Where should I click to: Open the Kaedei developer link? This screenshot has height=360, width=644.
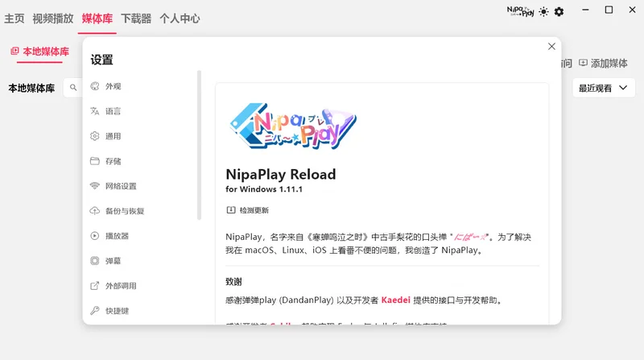pyautogui.click(x=395, y=300)
